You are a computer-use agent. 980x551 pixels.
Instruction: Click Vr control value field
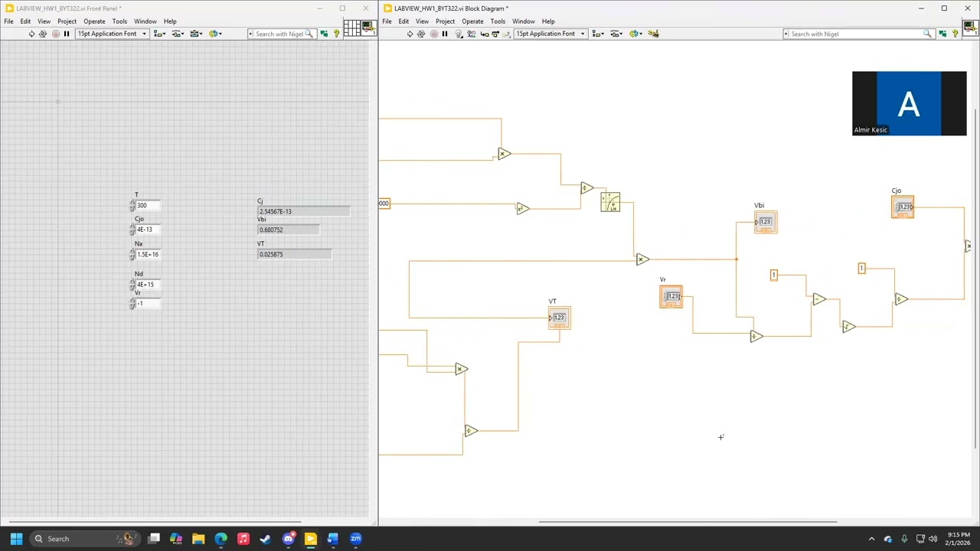148,304
